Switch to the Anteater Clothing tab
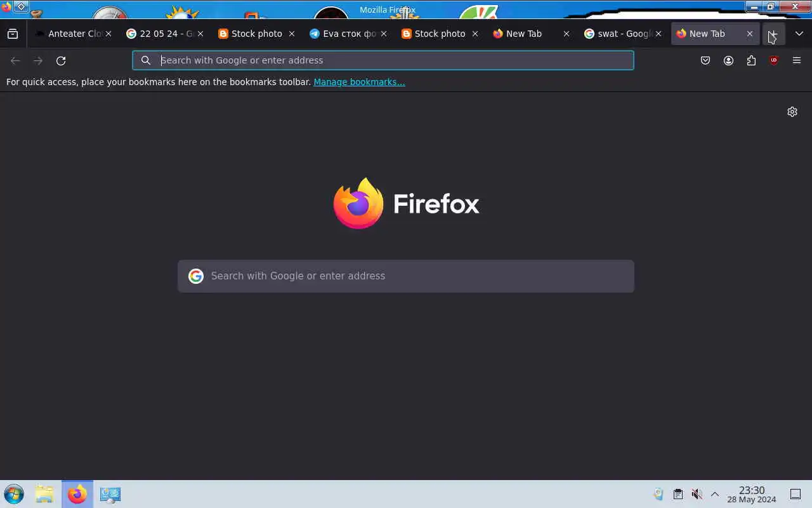The image size is (812, 508). tap(75, 34)
